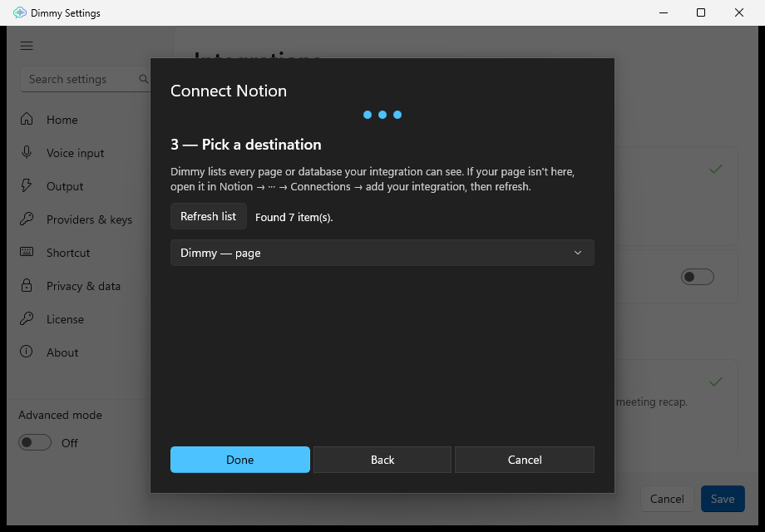
Task: Click the Save button in settings
Action: [723, 499]
